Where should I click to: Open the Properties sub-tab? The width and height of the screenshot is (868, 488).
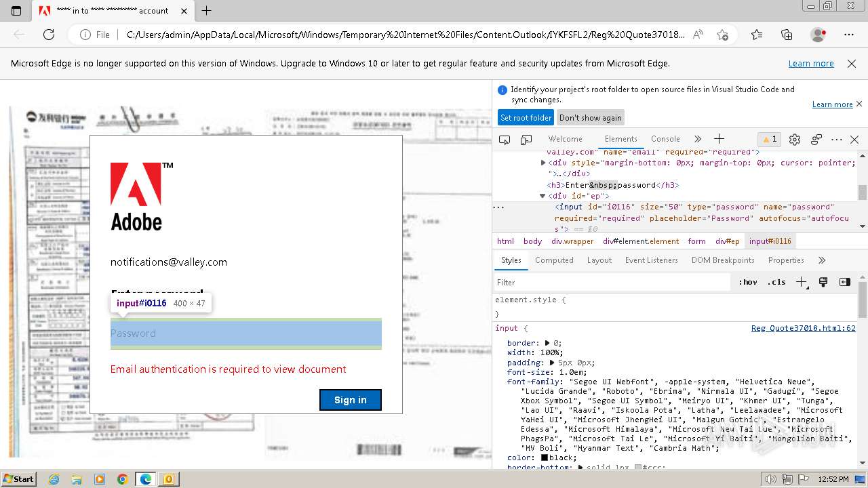[x=786, y=260]
